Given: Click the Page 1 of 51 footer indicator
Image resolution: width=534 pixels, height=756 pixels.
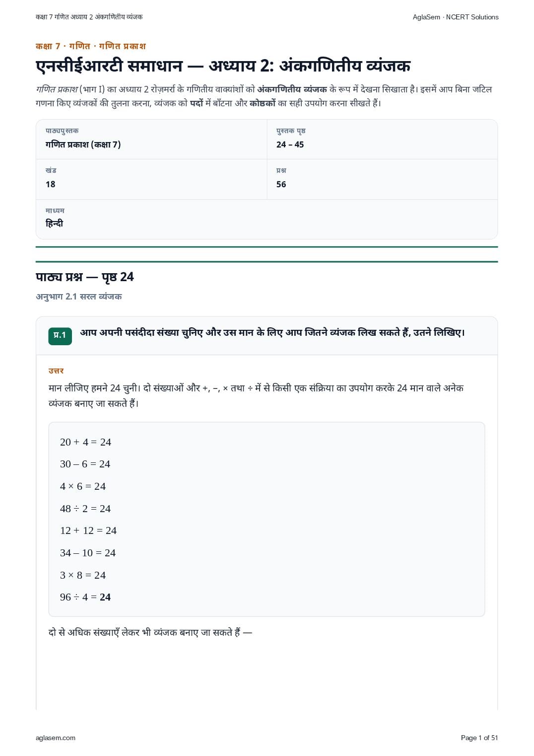Looking at the screenshot, I should coord(479,738).
